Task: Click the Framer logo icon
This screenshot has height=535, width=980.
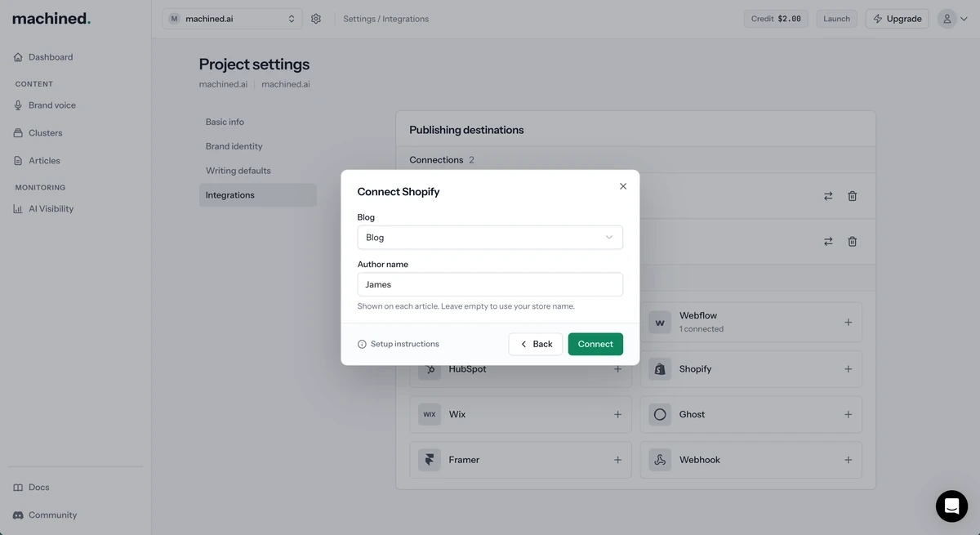Action: point(430,461)
